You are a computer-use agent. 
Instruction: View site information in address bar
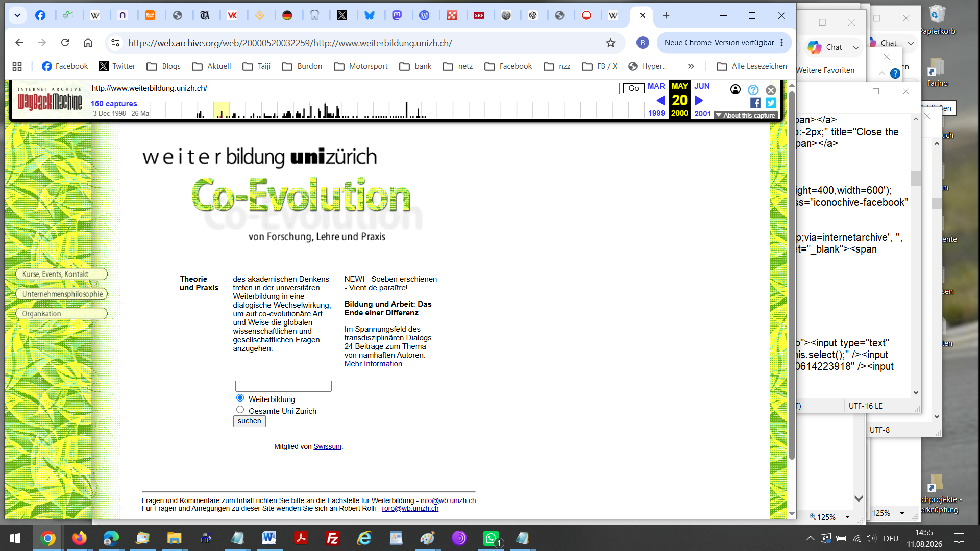tap(116, 43)
